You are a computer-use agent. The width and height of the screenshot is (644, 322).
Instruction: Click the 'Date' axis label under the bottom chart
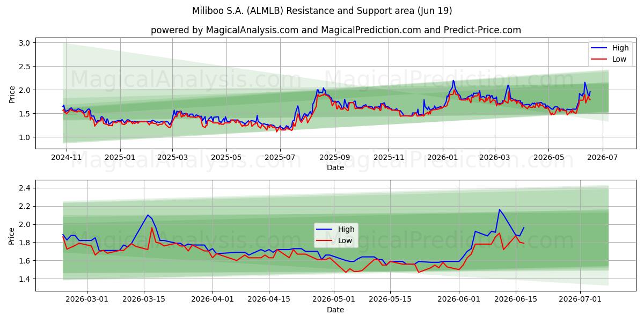[x=335, y=310]
